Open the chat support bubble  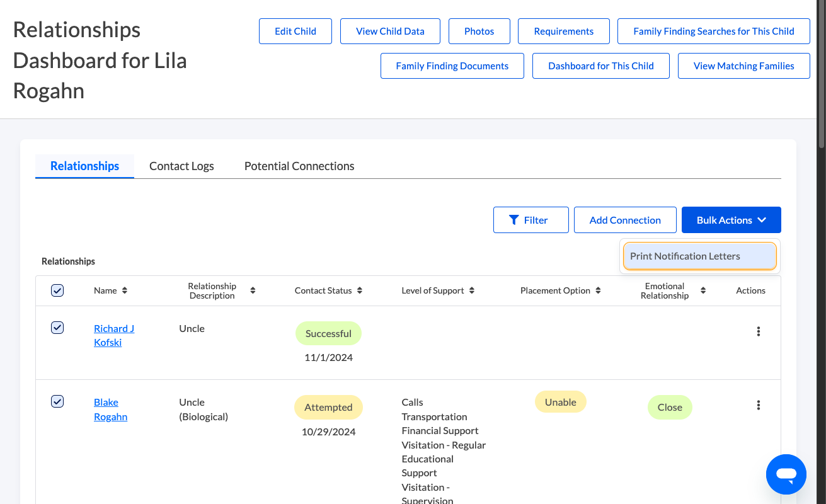(x=786, y=474)
